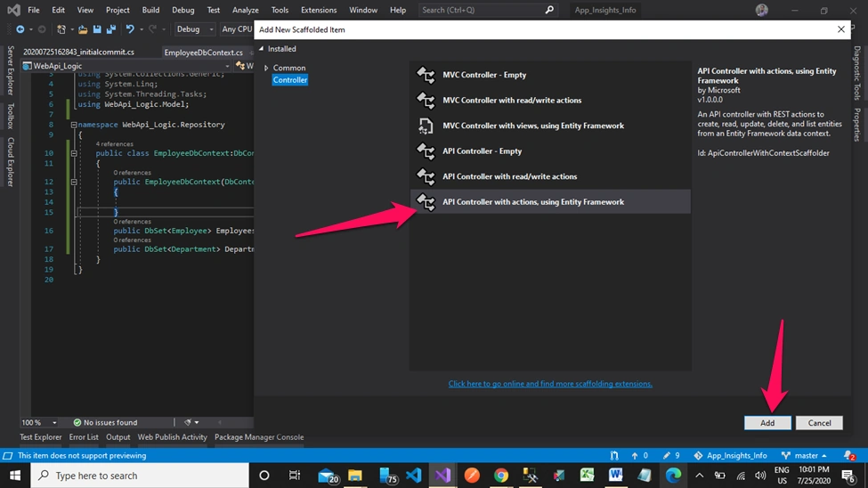Open the code cleanup broom icon
This screenshot has height=488, width=868.
point(188,423)
